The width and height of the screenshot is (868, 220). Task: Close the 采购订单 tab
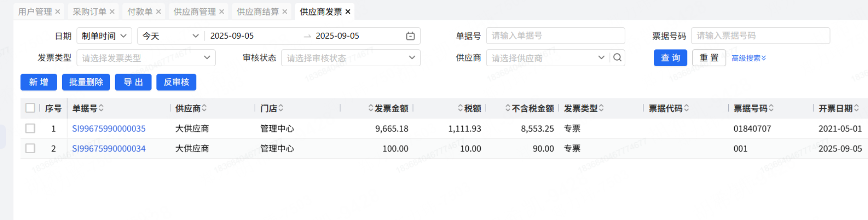pos(112,12)
